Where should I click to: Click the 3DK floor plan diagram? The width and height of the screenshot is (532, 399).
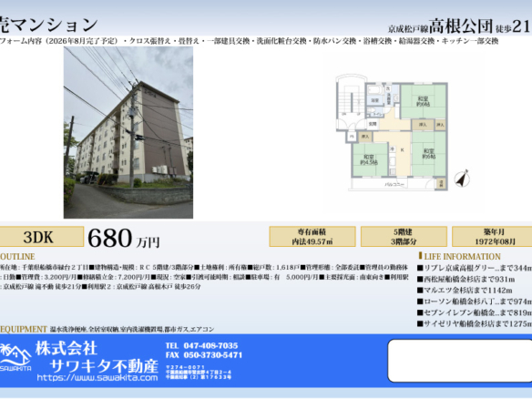392,132
